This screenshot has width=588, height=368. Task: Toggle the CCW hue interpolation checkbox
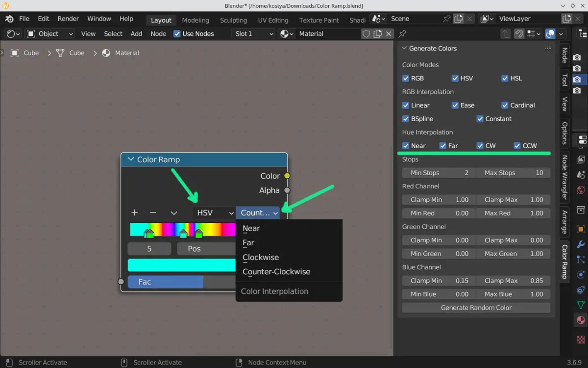point(517,146)
